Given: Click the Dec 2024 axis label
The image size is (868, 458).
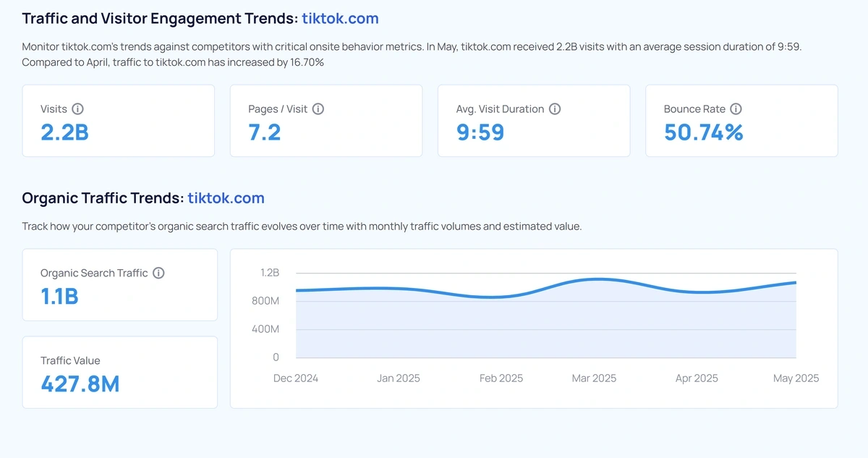Looking at the screenshot, I should (296, 378).
